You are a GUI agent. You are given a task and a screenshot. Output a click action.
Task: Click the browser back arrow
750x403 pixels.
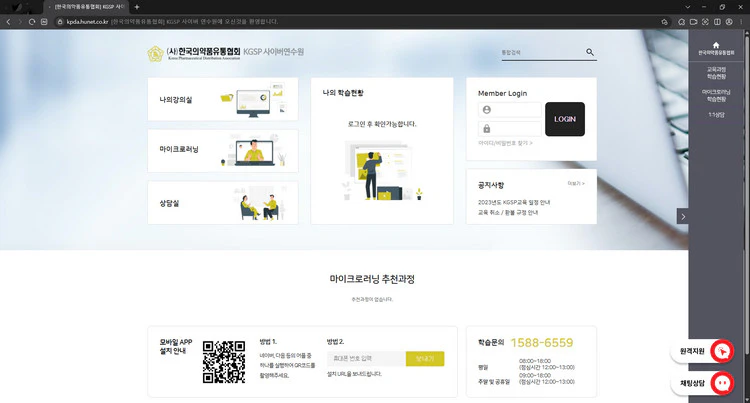pyautogui.click(x=8, y=20)
